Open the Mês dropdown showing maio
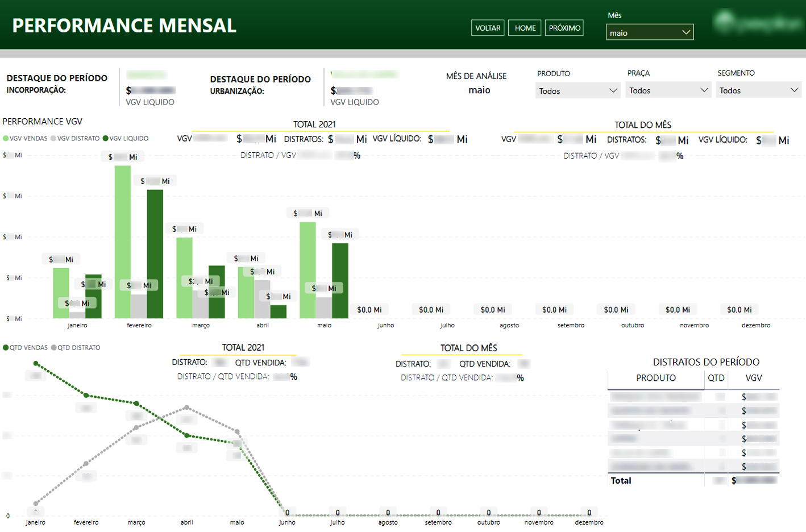806x532 pixels. (x=650, y=32)
